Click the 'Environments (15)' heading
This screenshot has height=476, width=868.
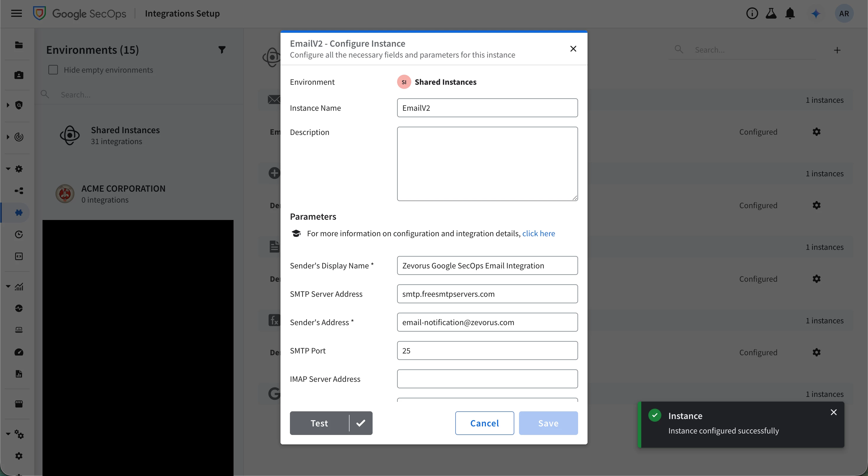(x=93, y=50)
